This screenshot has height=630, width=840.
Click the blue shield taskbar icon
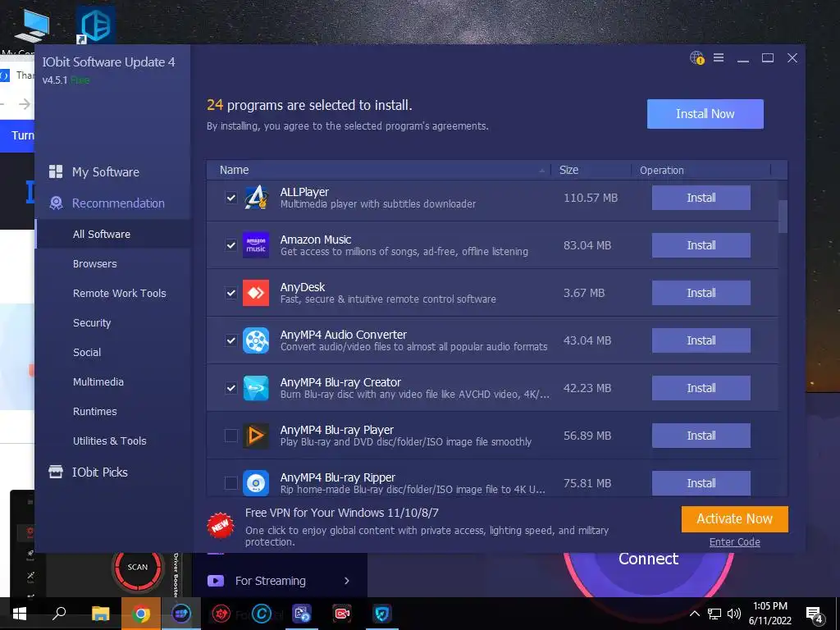click(382, 614)
